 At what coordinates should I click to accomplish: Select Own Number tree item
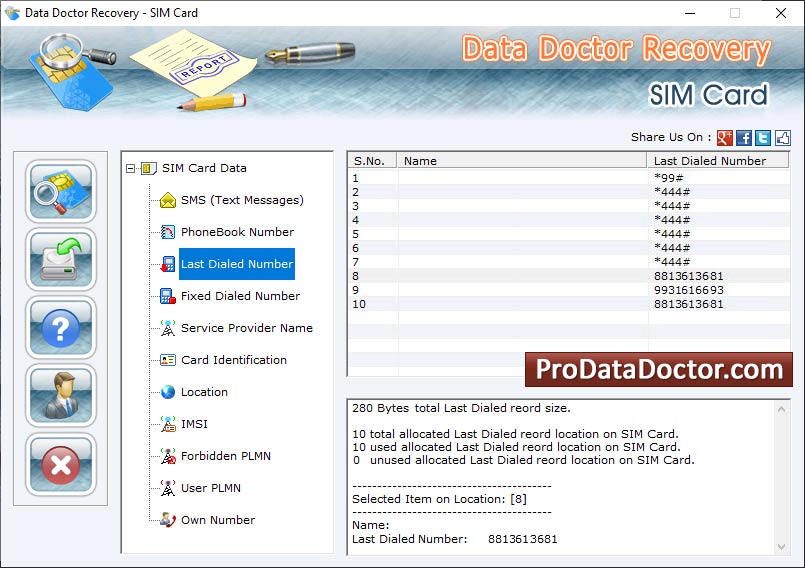click(x=218, y=520)
